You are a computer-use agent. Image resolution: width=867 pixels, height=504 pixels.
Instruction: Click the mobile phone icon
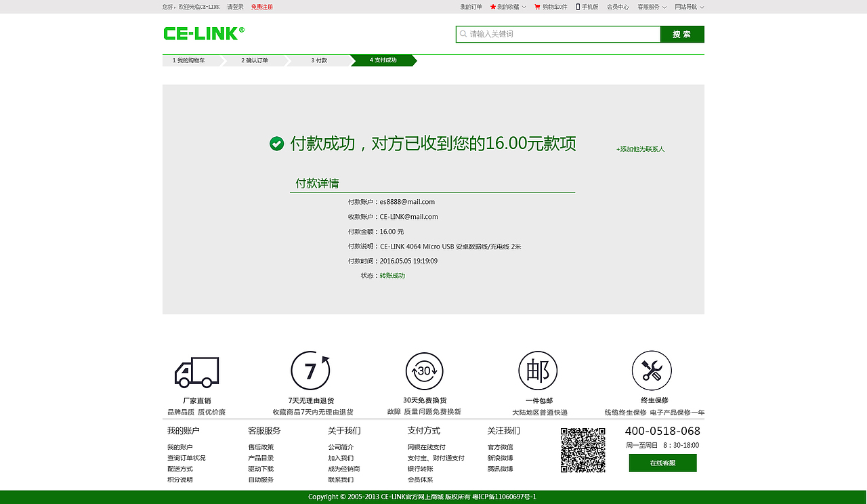tap(578, 7)
